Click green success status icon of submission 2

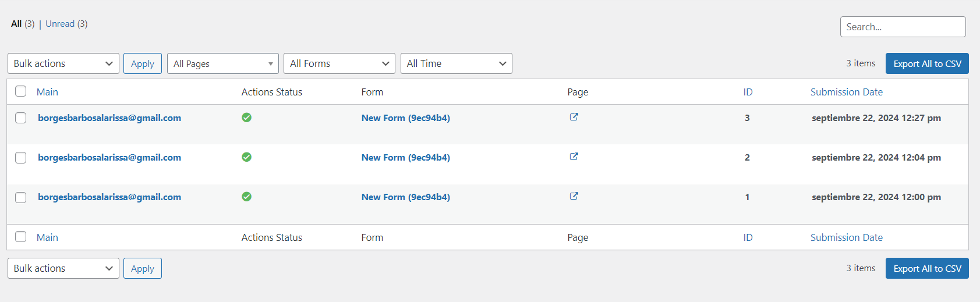(x=247, y=157)
